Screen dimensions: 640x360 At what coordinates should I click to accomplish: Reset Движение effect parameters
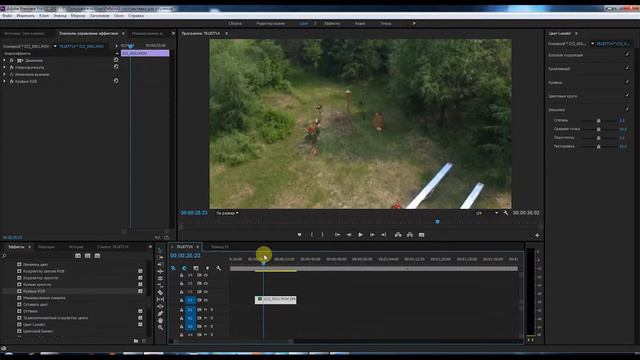coord(116,60)
